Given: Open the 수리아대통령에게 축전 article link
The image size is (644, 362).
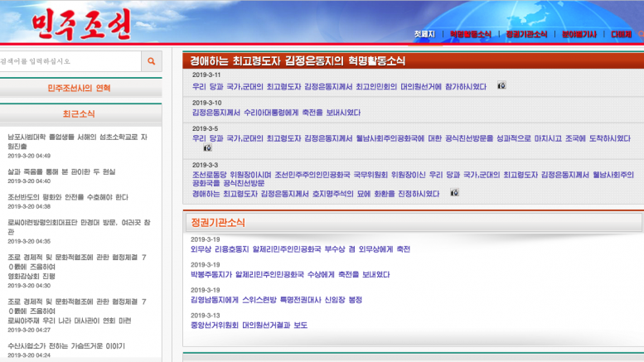Looking at the screenshot, I should 276,113.
